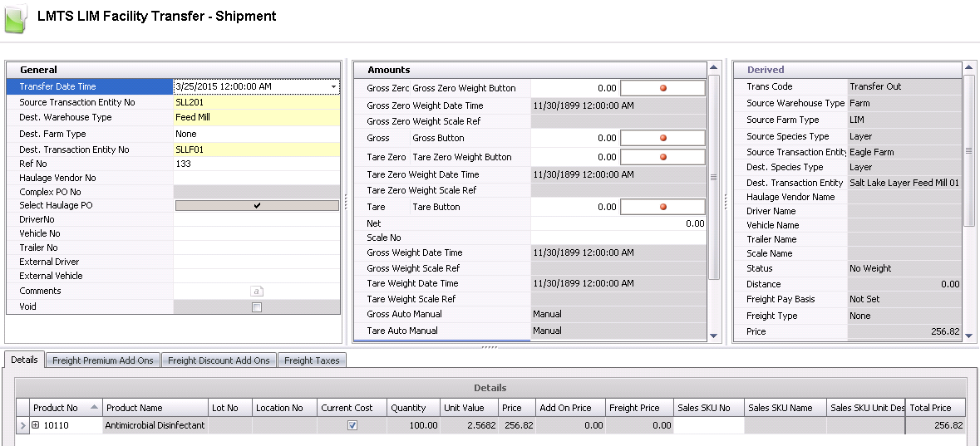Click the Dest. Transaction Entity Salt Lake value
This screenshot has height=446, width=980.
(x=904, y=183)
